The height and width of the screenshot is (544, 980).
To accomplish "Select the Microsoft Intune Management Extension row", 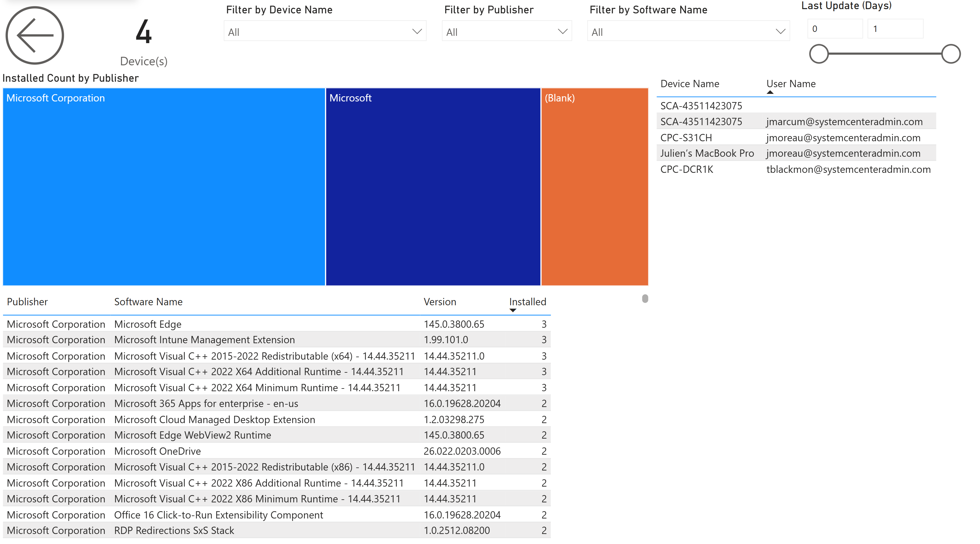I will 277,340.
